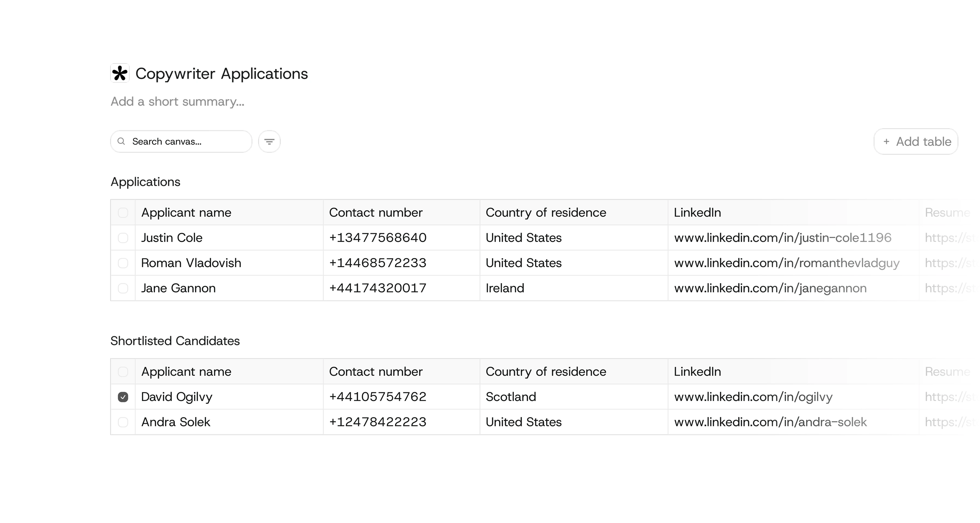Check the Justin Cole row checkbox

click(x=123, y=238)
